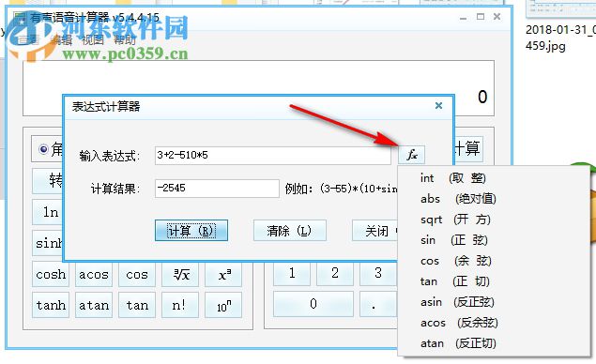Click the decimal point key
The width and height of the screenshot is (596, 364).
(x=378, y=304)
